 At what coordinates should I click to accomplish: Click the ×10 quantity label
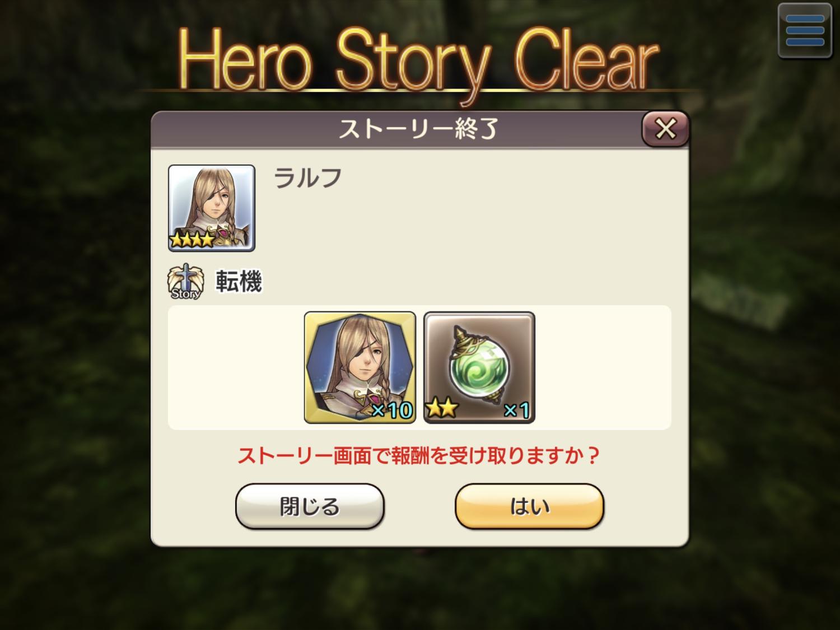[x=392, y=410]
